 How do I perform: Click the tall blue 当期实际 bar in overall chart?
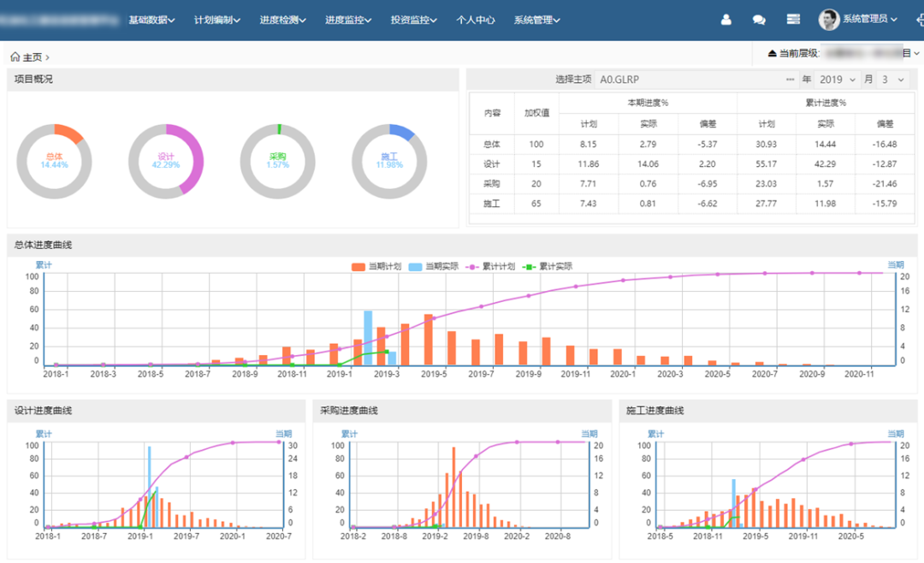point(368,338)
